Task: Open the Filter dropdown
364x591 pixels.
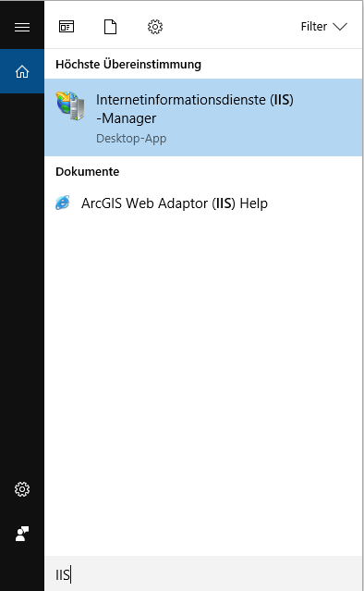Action: (x=323, y=27)
